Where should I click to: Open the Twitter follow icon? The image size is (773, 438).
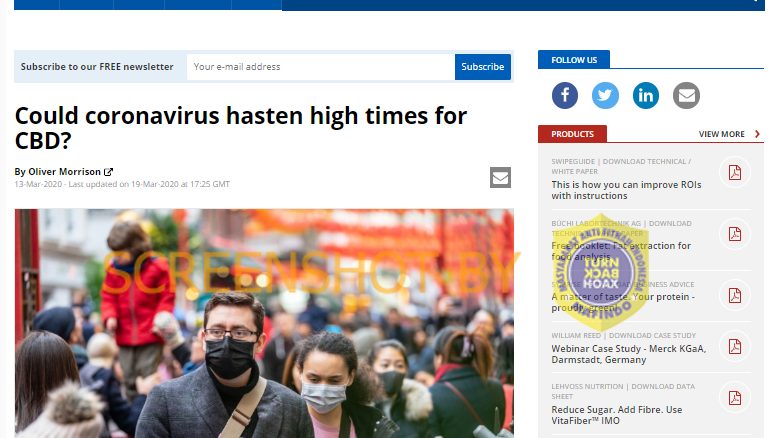tap(605, 95)
